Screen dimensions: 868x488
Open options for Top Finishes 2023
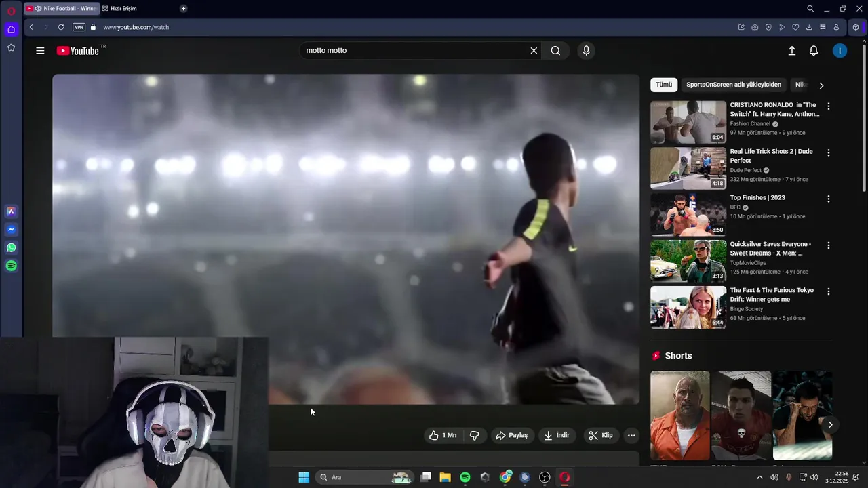(828, 199)
